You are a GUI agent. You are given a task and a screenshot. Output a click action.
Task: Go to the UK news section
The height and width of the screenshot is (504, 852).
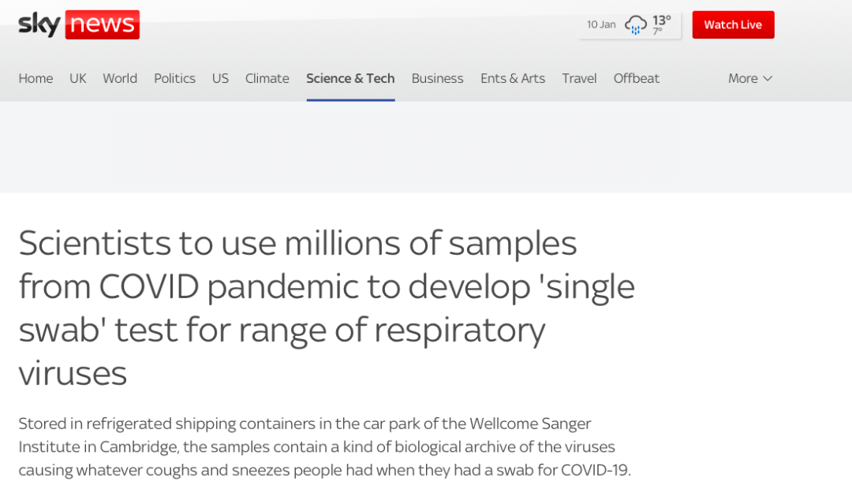77,79
